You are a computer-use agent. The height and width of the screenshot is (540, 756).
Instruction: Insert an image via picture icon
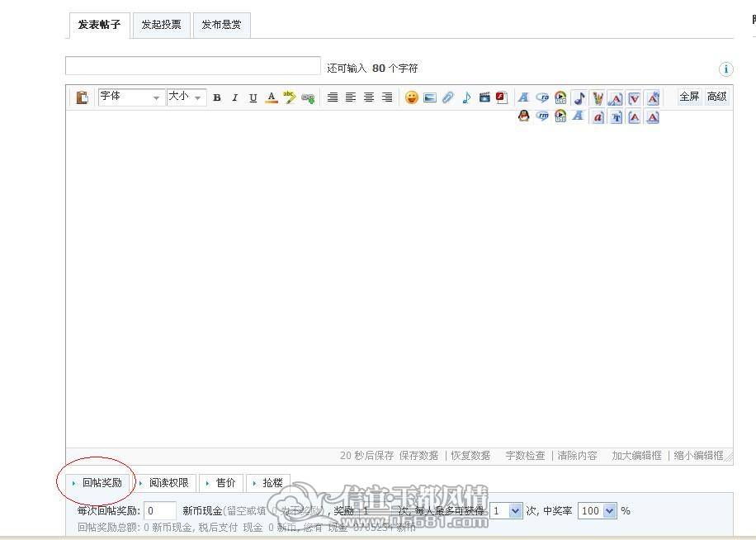click(x=430, y=98)
